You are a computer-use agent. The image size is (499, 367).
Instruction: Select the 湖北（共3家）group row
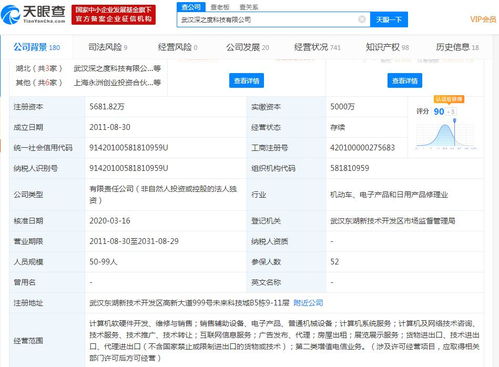coord(39,68)
